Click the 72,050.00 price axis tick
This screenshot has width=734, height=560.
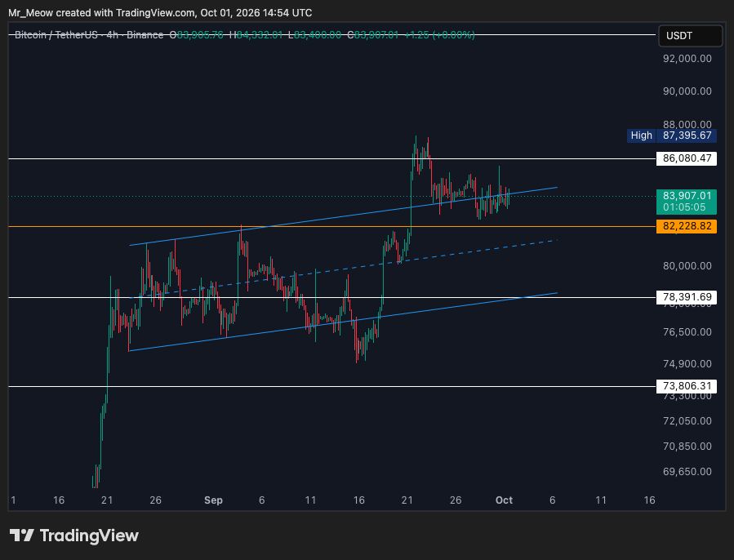(x=687, y=421)
